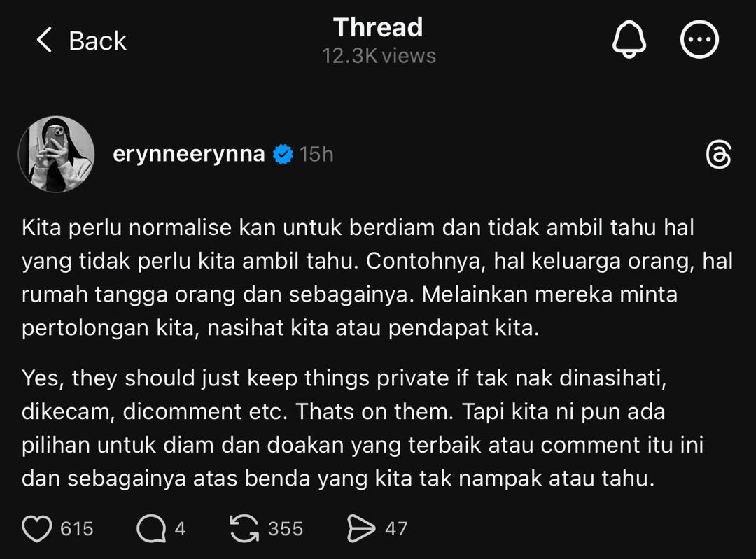Tap the 12.3K views label
The height and width of the screenshot is (559, 756).
[379, 56]
